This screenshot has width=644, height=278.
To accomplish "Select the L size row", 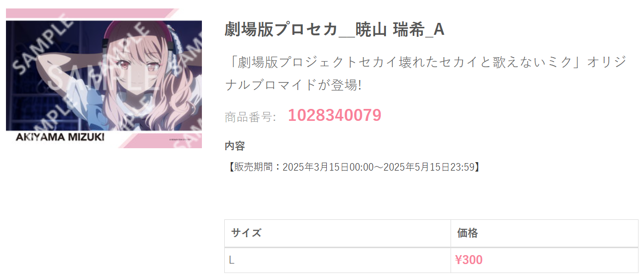I will pos(431,260).
